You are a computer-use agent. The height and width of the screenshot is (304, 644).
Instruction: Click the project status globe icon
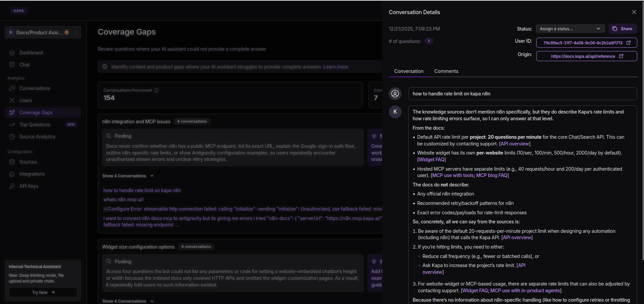click(66, 32)
